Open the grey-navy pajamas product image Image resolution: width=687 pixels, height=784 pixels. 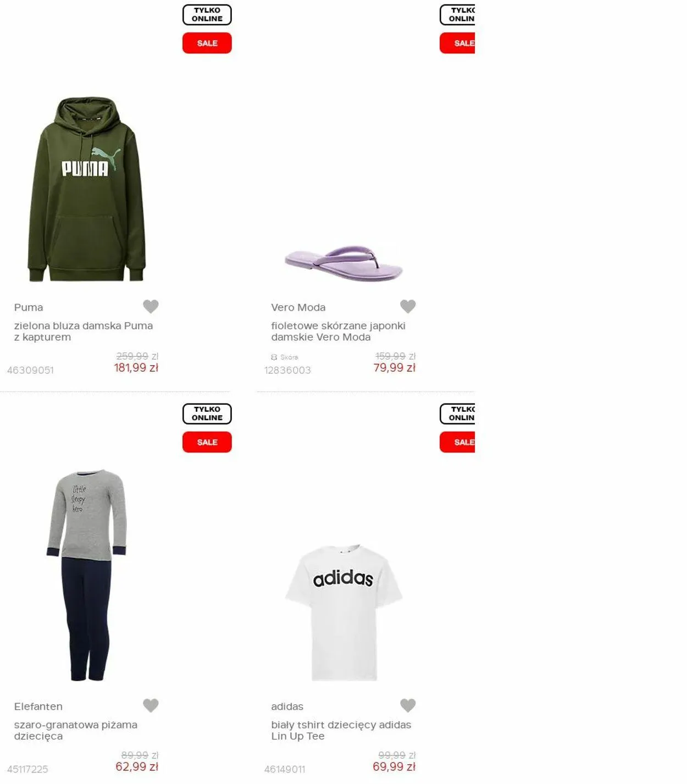87,575
